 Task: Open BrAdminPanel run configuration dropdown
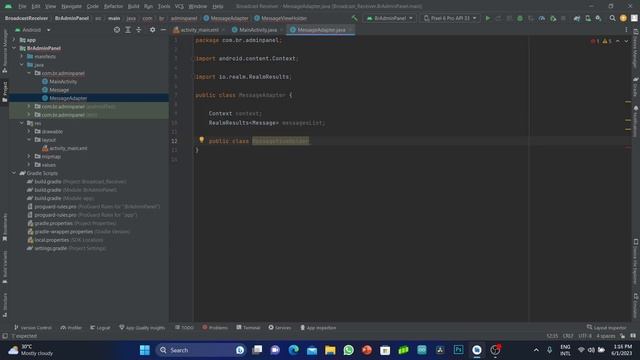click(390, 18)
